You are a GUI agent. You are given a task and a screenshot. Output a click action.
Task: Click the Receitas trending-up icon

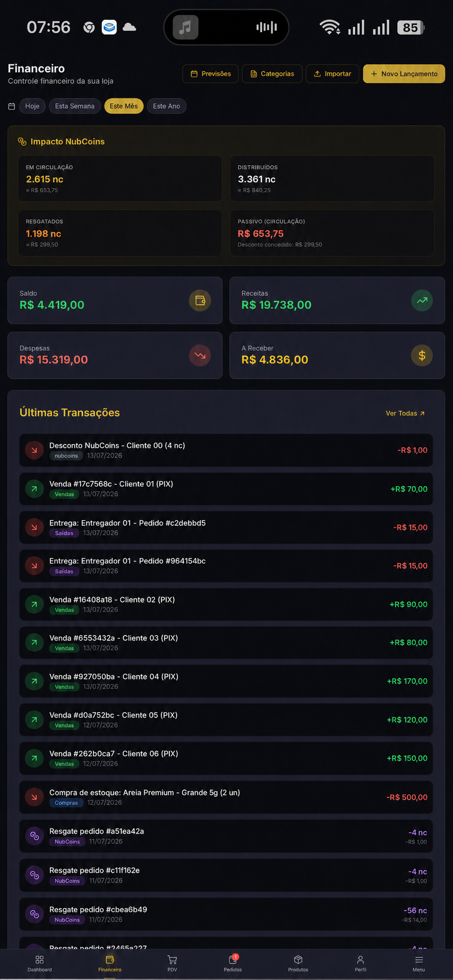[422, 300]
